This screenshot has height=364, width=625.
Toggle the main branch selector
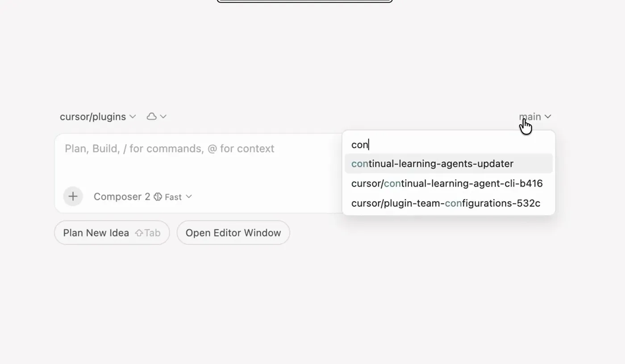(530, 116)
